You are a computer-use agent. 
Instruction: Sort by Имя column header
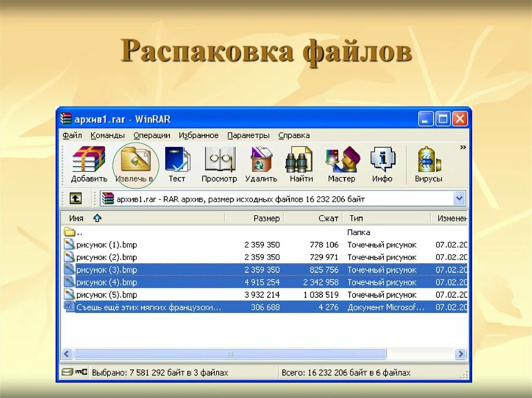tap(143, 218)
